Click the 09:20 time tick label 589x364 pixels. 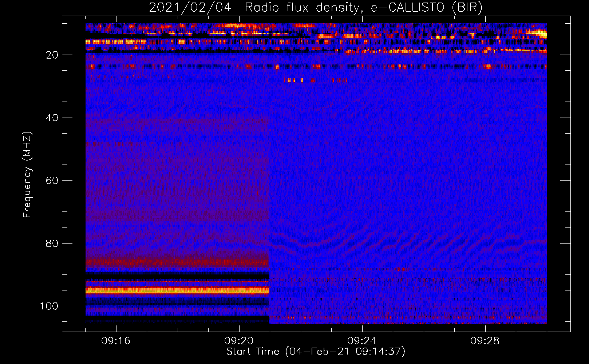(x=239, y=341)
